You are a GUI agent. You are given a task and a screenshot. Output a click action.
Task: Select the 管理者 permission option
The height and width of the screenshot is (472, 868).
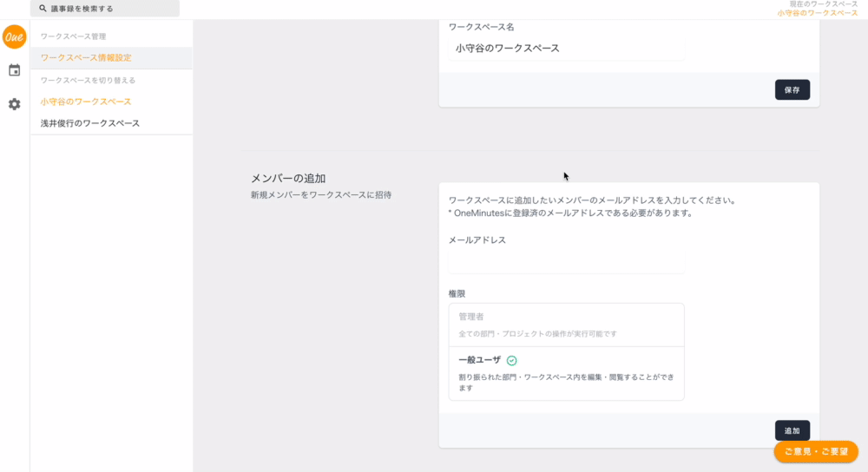pyautogui.click(x=566, y=324)
